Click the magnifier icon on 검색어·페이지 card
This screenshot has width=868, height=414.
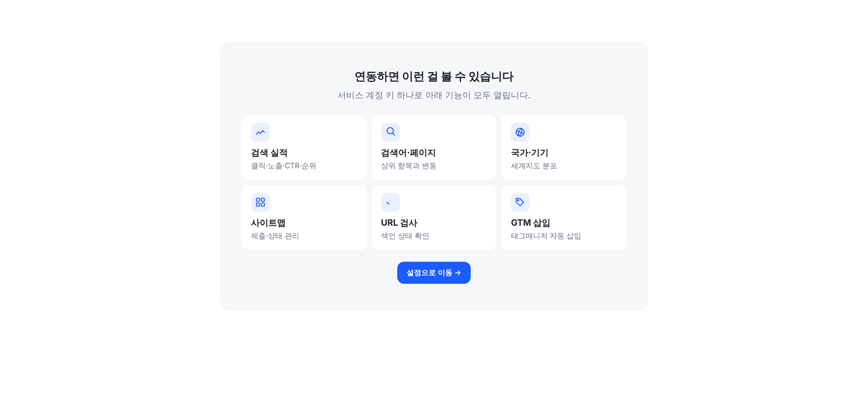(x=391, y=132)
